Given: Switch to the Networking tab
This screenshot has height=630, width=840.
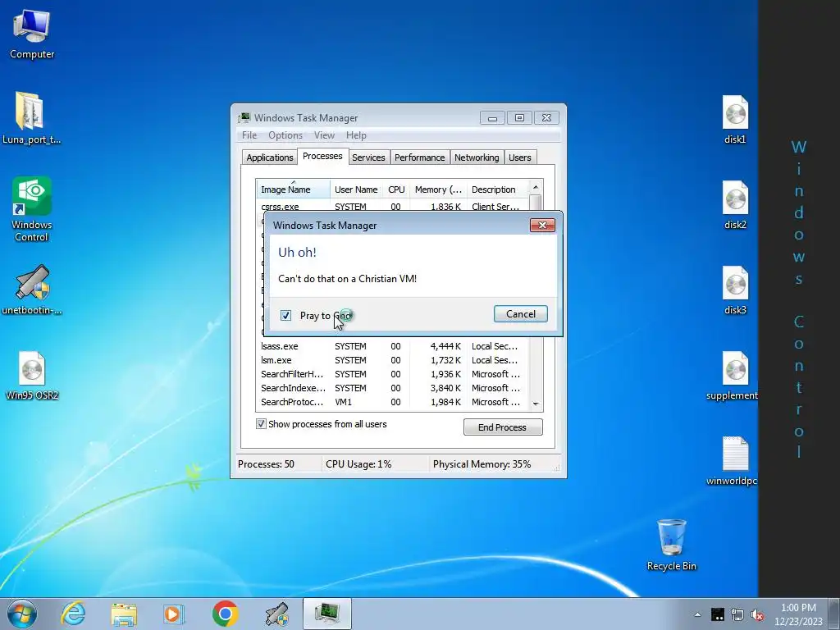Looking at the screenshot, I should point(477,157).
